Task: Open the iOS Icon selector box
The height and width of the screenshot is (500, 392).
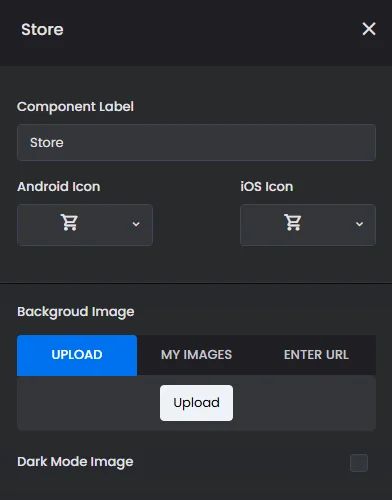Action: point(308,225)
